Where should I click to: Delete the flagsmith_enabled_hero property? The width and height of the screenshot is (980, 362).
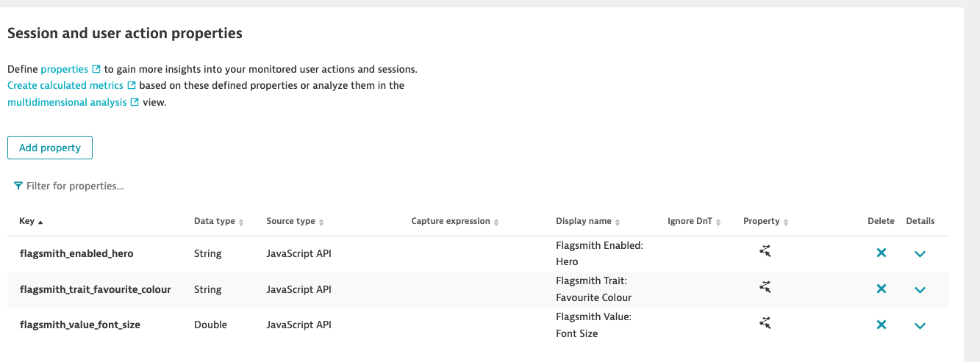(x=881, y=253)
